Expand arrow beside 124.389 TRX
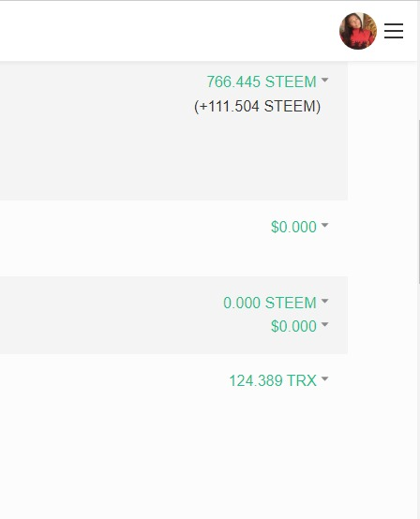Image resolution: width=420 pixels, height=519 pixels. 324,378
